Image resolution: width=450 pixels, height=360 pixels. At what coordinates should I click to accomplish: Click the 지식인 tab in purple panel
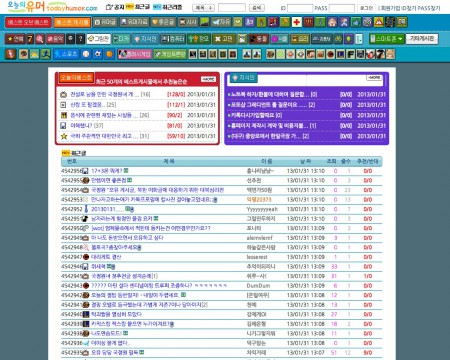244,78
